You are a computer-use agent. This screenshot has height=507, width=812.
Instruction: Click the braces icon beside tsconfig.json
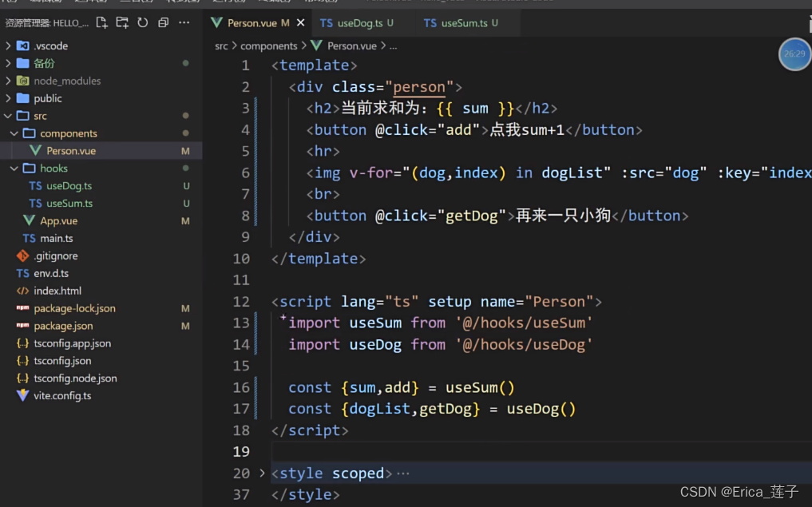[x=21, y=361]
